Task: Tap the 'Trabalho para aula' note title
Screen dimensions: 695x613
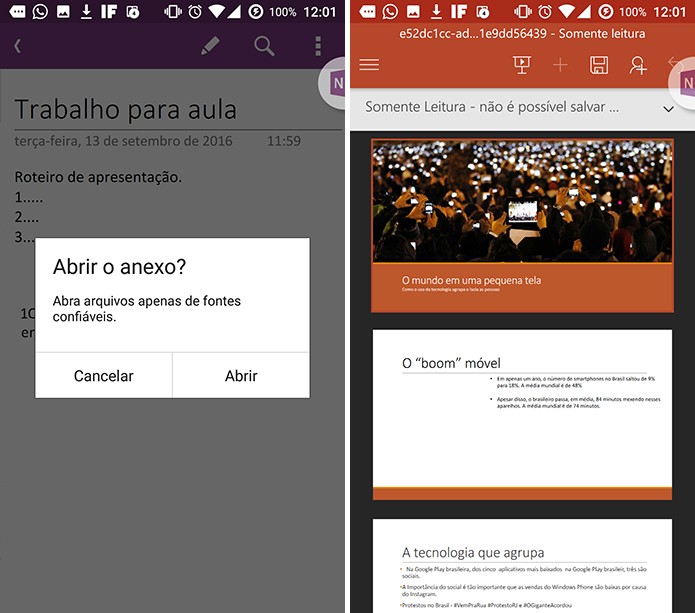Action: [125, 110]
